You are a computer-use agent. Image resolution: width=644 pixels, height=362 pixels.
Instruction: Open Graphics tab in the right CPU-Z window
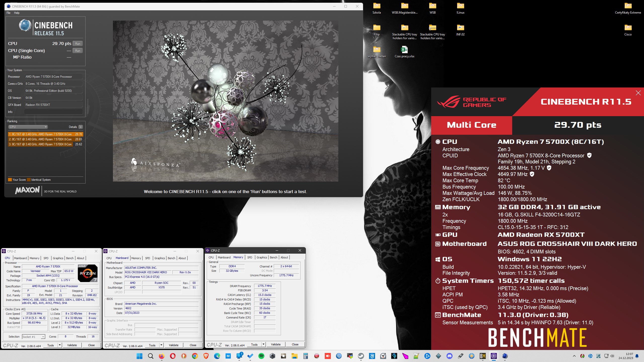coord(262,257)
